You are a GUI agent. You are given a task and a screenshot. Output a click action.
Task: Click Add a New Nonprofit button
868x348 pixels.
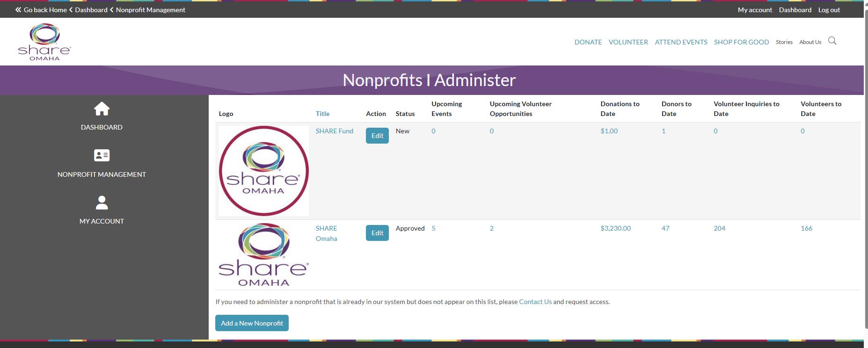point(252,323)
